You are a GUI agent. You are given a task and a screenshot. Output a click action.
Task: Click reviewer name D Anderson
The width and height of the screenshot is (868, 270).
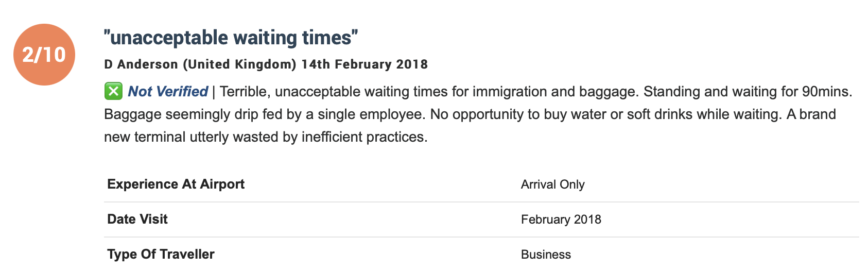(x=141, y=64)
